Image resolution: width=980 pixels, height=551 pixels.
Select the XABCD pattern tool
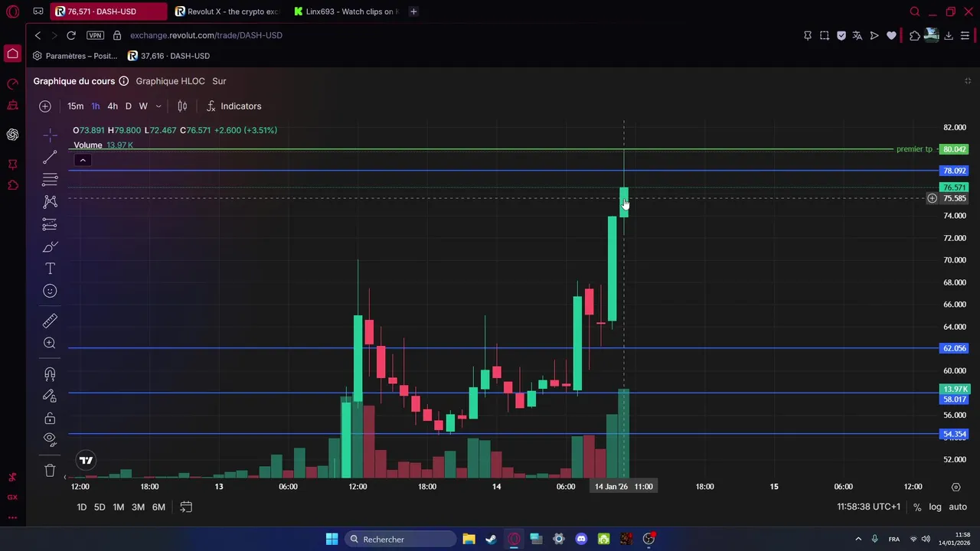point(50,202)
